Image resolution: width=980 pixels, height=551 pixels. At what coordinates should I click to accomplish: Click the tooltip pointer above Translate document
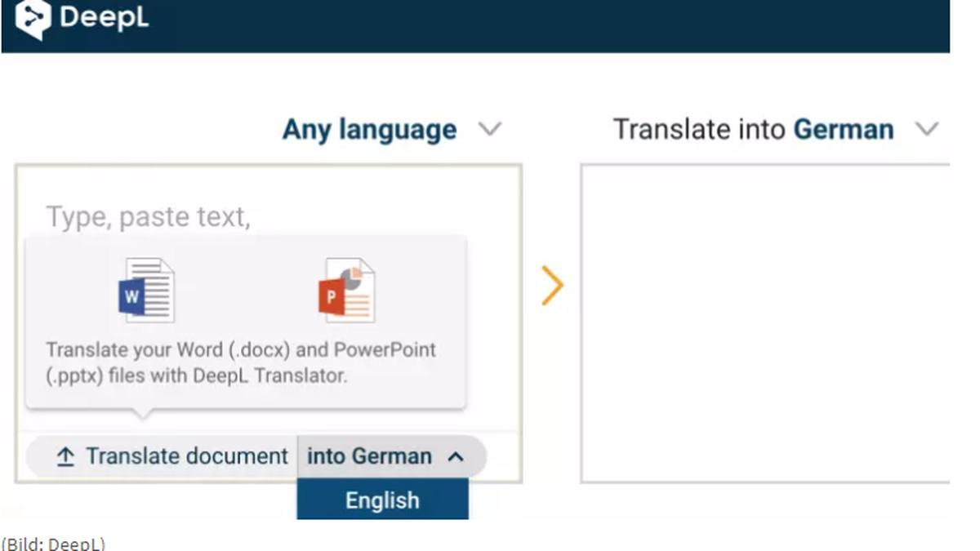(x=143, y=414)
